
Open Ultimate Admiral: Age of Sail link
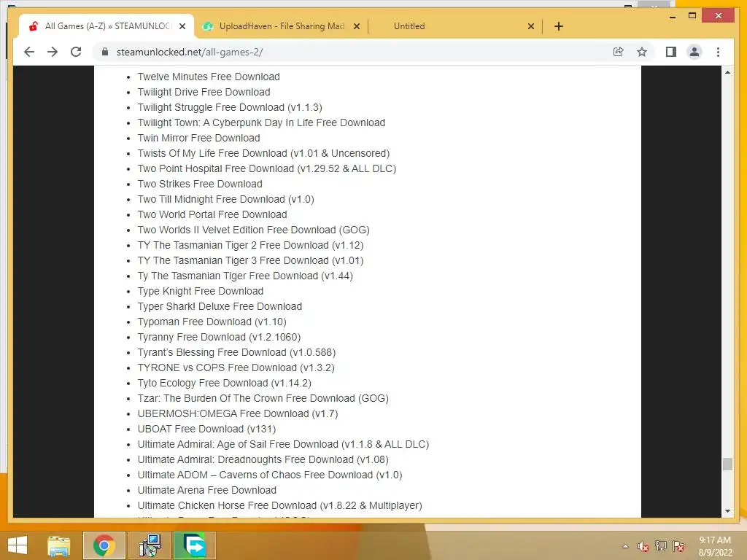[x=284, y=444]
